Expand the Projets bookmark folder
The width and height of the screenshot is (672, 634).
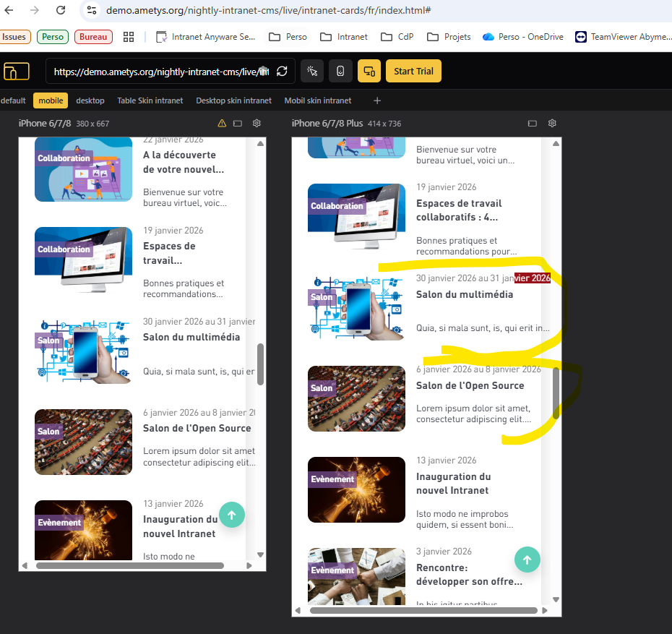click(x=449, y=37)
